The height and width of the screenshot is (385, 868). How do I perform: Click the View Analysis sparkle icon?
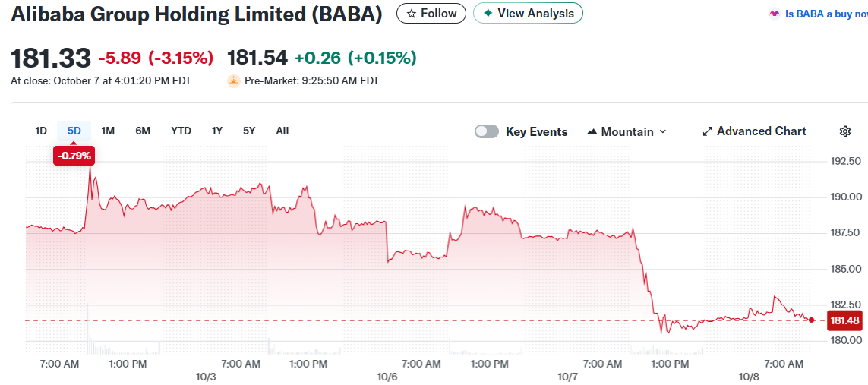pos(488,14)
